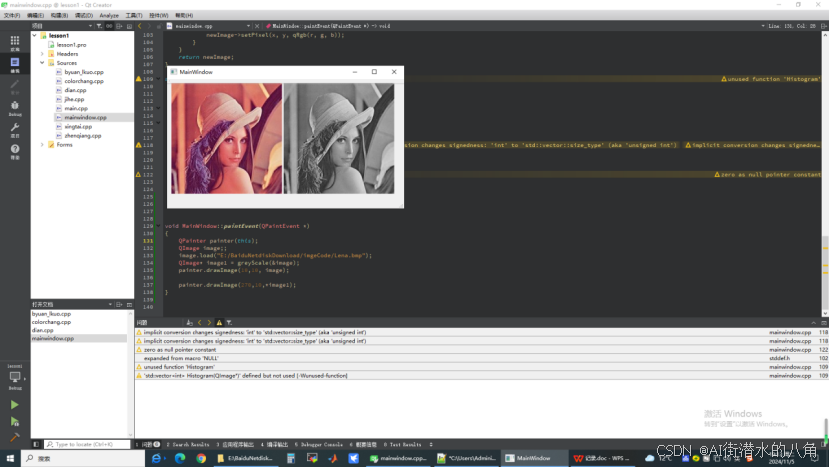
Task: Start debugging with Run-Debug icon
Action: (14, 421)
